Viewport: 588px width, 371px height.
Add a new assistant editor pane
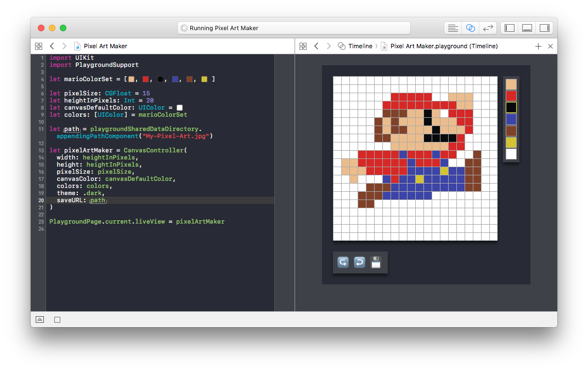[x=538, y=46]
